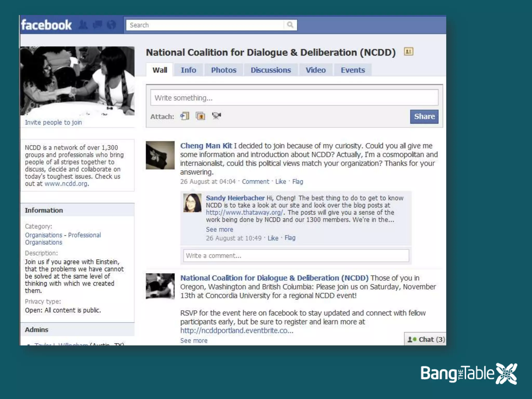
Task: Open the messages icon in header
Action: coord(97,25)
